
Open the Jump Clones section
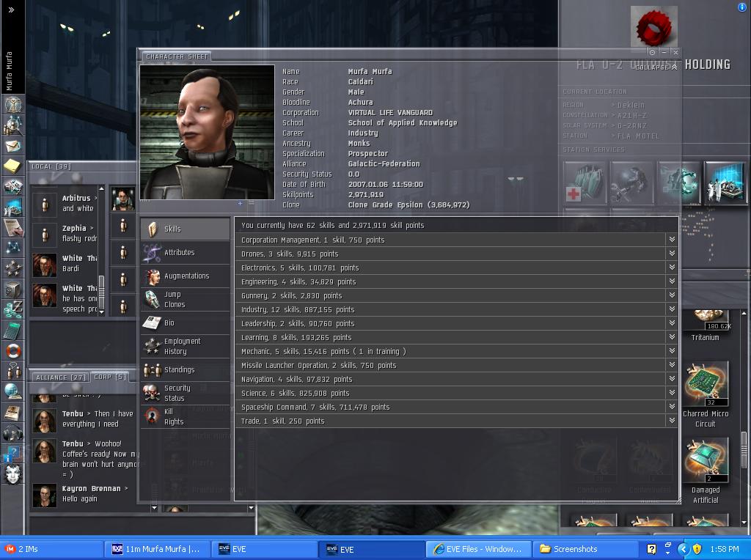(186, 300)
